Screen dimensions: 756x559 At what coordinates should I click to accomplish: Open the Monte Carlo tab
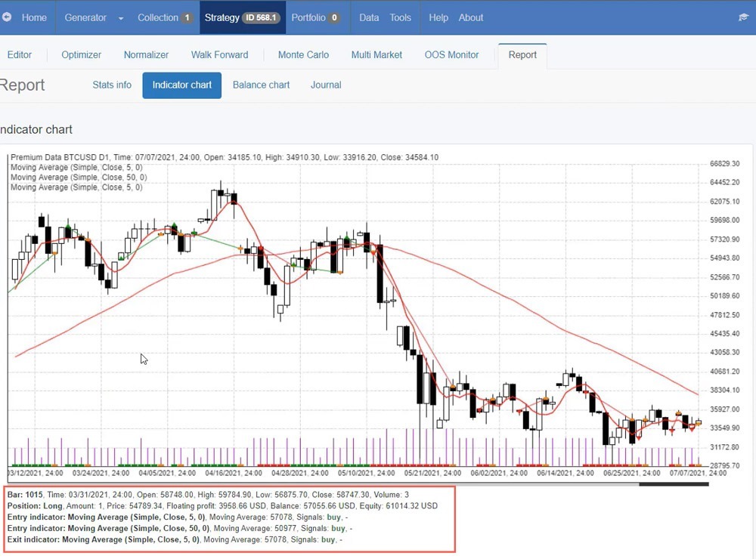303,54
